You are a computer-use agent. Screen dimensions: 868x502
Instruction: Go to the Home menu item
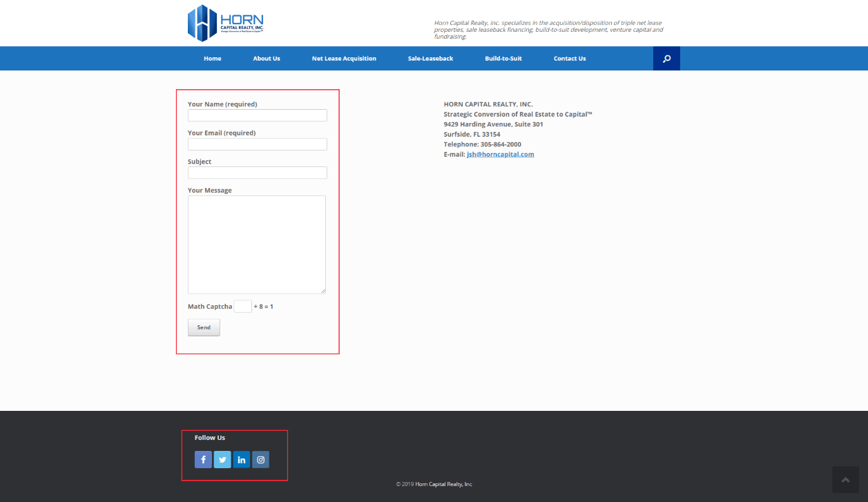[x=213, y=59]
